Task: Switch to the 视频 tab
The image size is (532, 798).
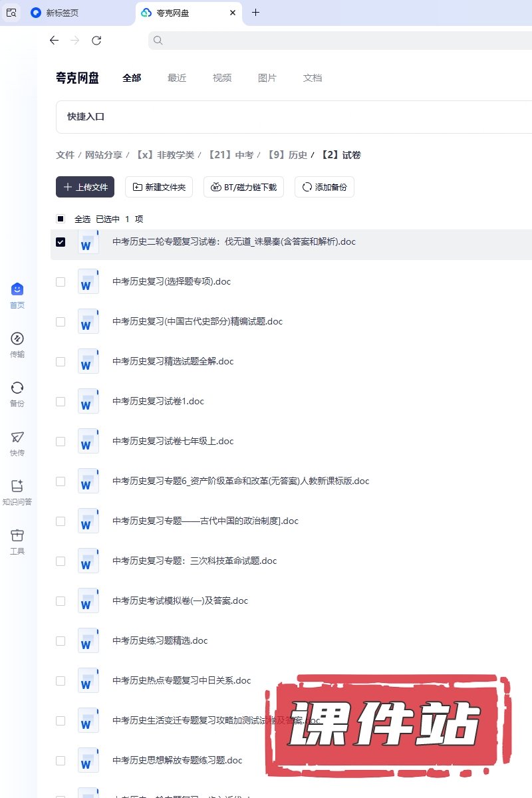Action: (x=222, y=78)
